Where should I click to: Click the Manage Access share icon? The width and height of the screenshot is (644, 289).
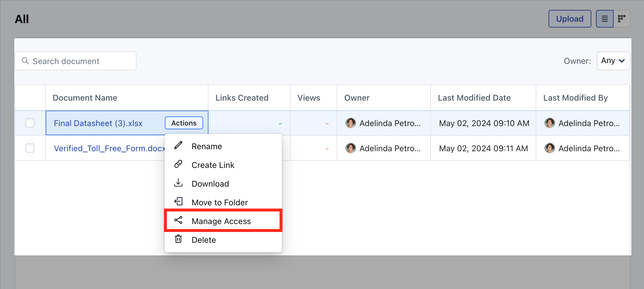(179, 220)
